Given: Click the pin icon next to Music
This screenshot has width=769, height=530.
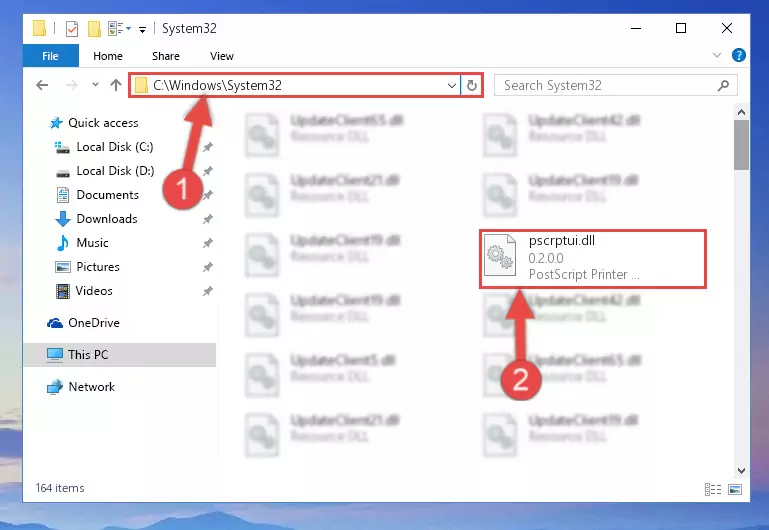Looking at the screenshot, I should click(208, 243).
